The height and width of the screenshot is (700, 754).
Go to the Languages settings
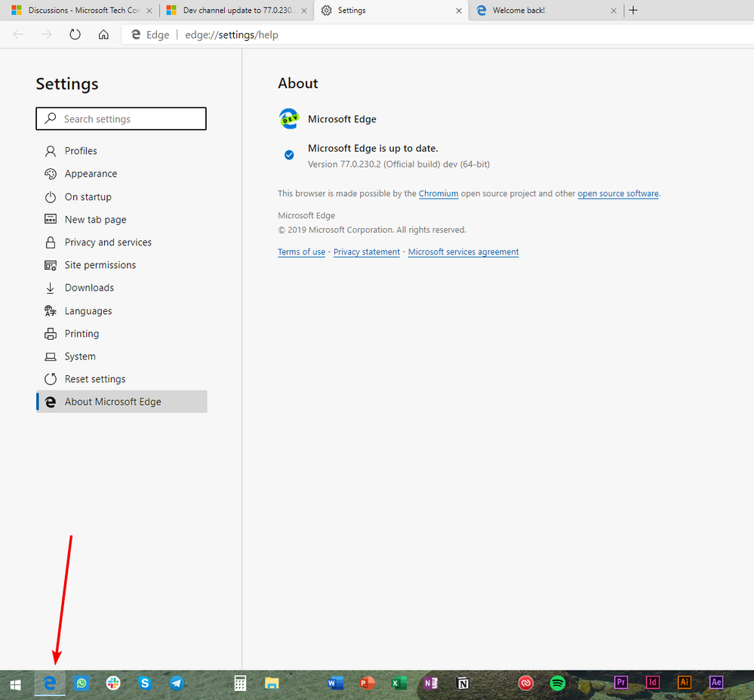(x=122, y=311)
